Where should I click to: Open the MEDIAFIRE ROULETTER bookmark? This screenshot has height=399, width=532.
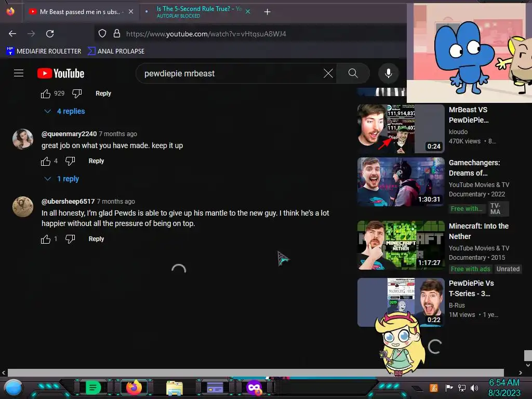point(44,51)
